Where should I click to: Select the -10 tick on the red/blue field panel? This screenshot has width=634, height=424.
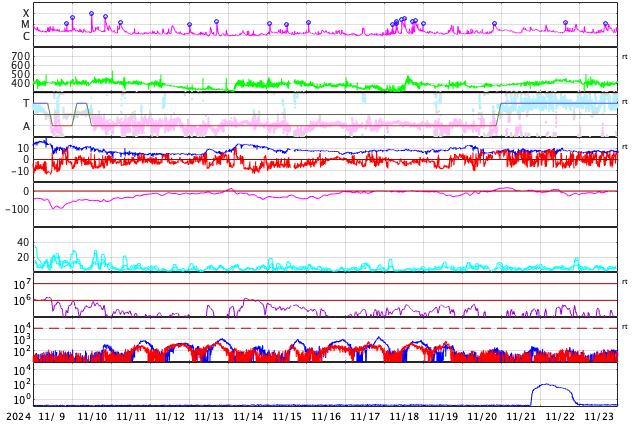point(21,171)
